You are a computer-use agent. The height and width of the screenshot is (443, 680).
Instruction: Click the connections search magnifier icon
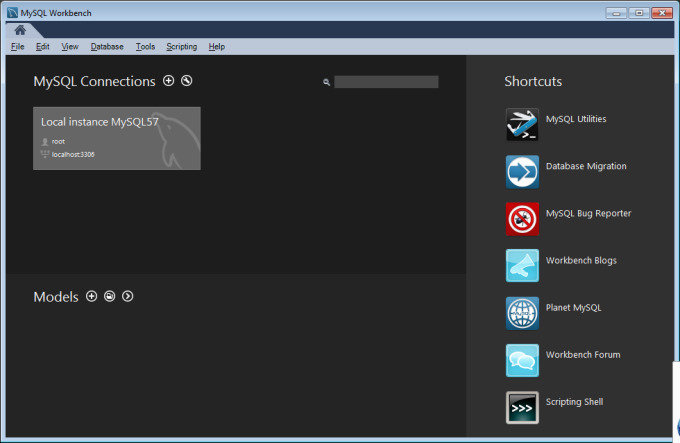(326, 82)
